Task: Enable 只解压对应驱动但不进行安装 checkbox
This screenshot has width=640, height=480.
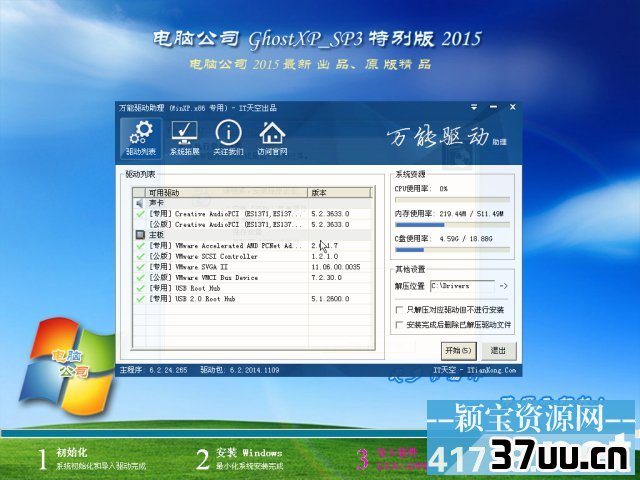Action: (400, 310)
